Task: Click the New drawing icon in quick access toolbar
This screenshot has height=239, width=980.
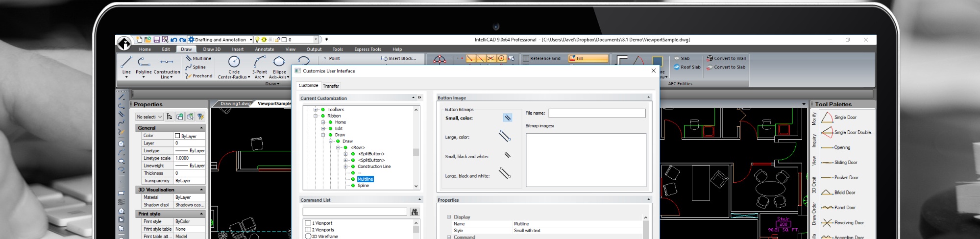Action: pyautogui.click(x=139, y=40)
